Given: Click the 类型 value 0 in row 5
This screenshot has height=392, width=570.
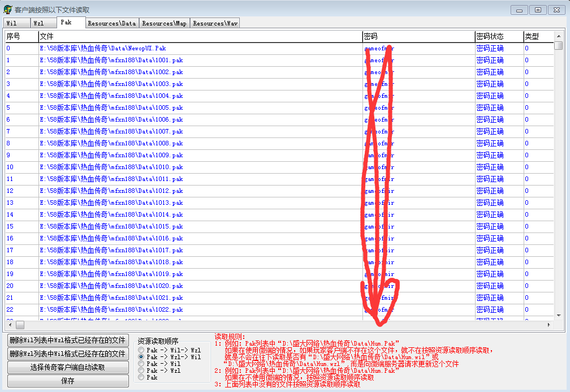Looking at the screenshot, I should tap(526, 107).
